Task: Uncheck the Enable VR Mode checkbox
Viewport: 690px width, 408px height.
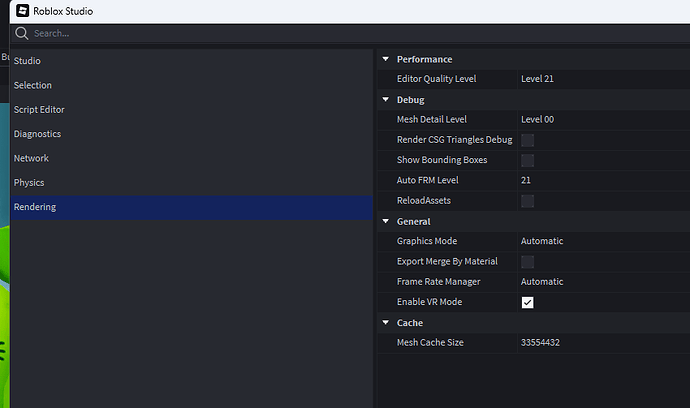Action: (528, 302)
